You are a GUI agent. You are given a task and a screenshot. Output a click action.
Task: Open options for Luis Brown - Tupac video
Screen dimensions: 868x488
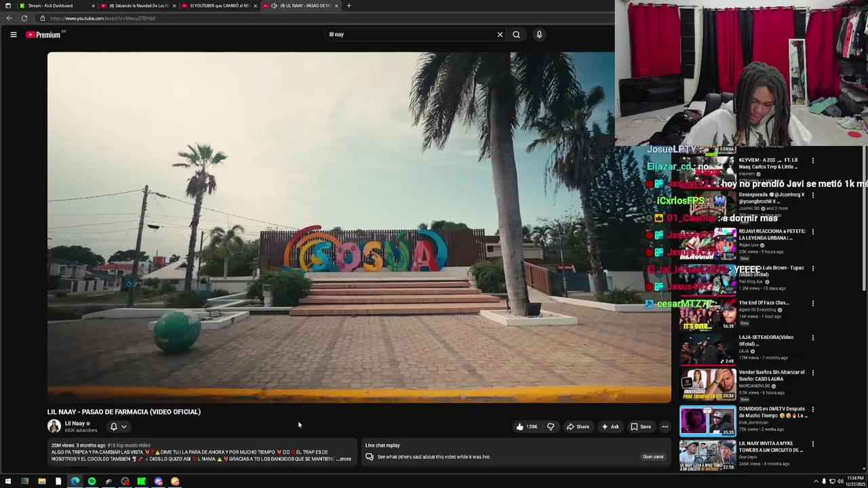pyautogui.click(x=812, y=268)
